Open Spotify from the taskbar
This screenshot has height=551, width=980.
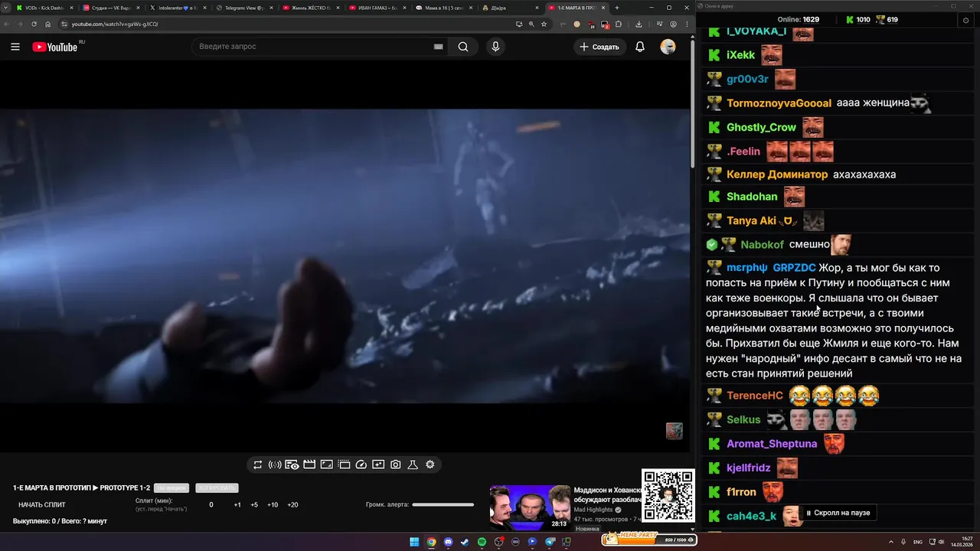482,542
